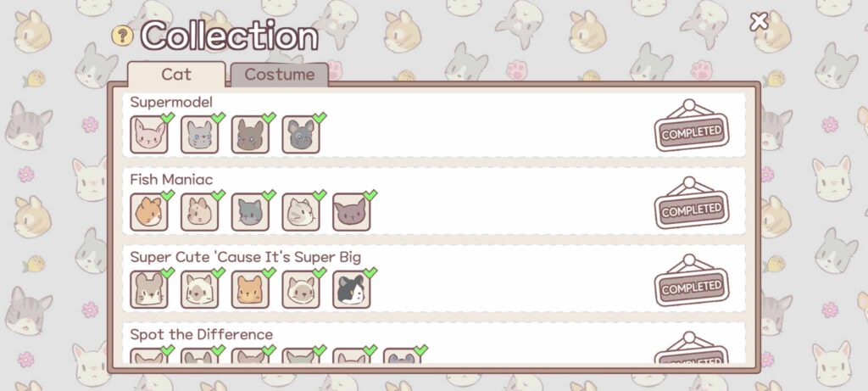Open the question mark help icon

click(x=122, y=36)
